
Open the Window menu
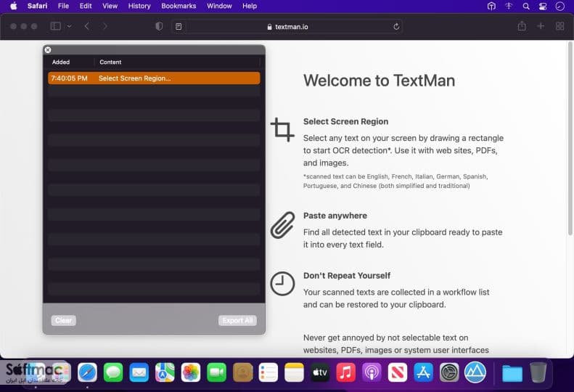pos(219,6)
